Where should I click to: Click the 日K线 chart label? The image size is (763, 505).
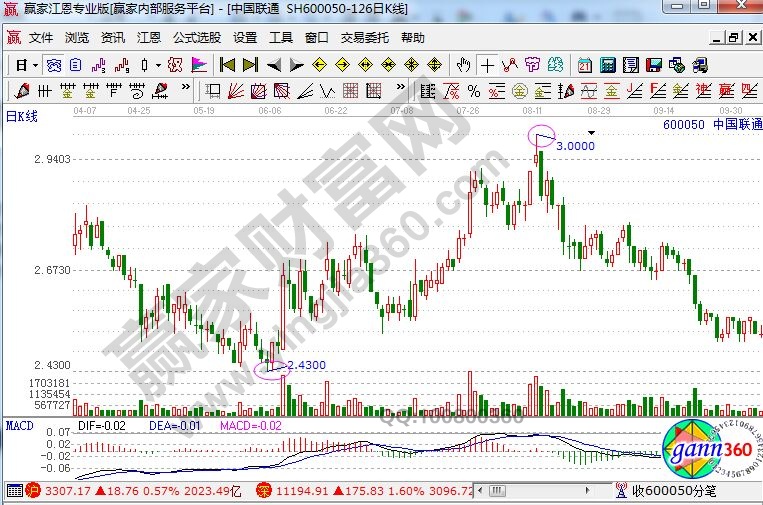click(x=22, y=116)
